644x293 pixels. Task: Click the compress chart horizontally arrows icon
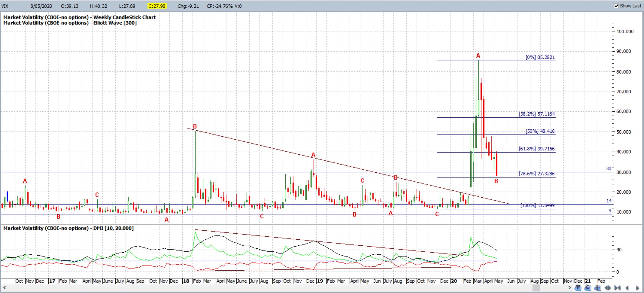click(x=617, y=288)
